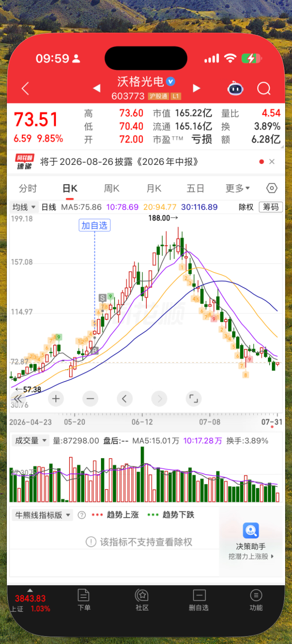Tap the 趋势上涨 legend label
Viewport: 292px width, 644px height.
pos(123,515)
